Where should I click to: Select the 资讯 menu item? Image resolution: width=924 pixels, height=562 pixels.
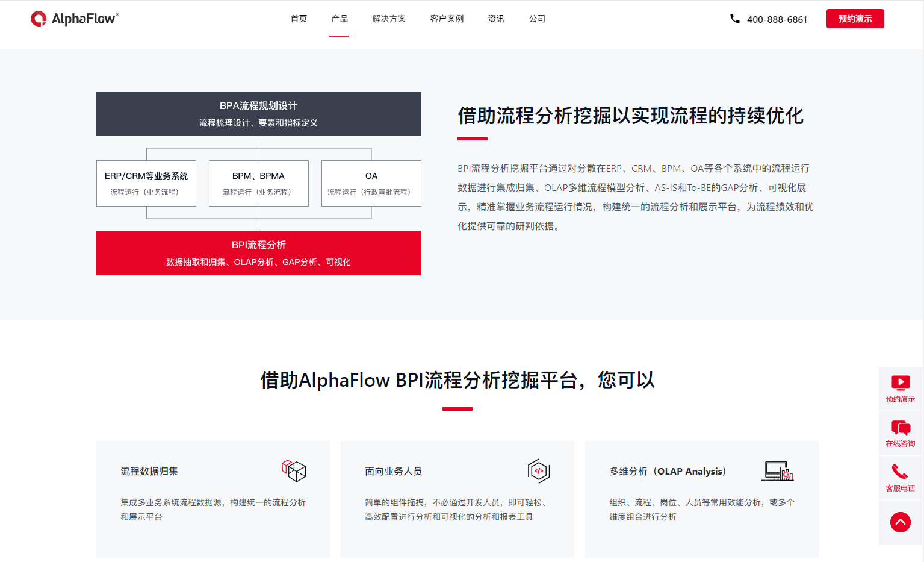pyautogui.click(x=496, y=19)
